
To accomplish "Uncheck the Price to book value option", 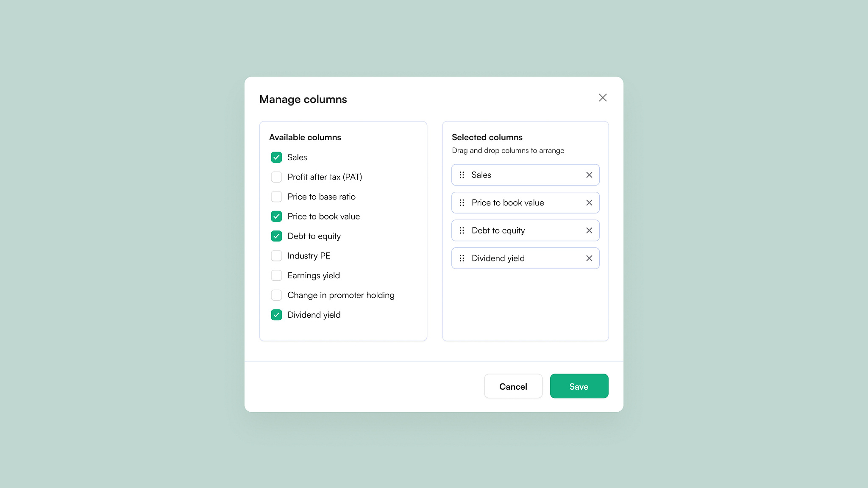I will coord(276,216).
